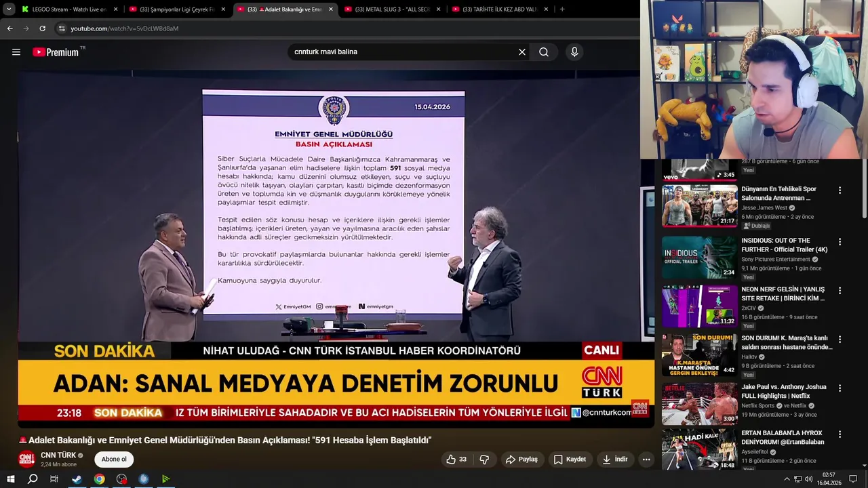Open options menu for NEON NERF GELSİN

pos(840,291)
